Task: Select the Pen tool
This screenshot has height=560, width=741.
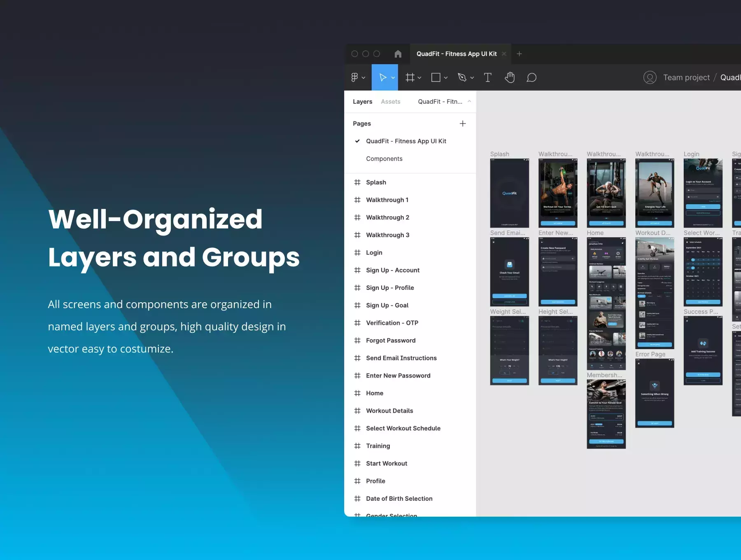Action: point(462,77)
